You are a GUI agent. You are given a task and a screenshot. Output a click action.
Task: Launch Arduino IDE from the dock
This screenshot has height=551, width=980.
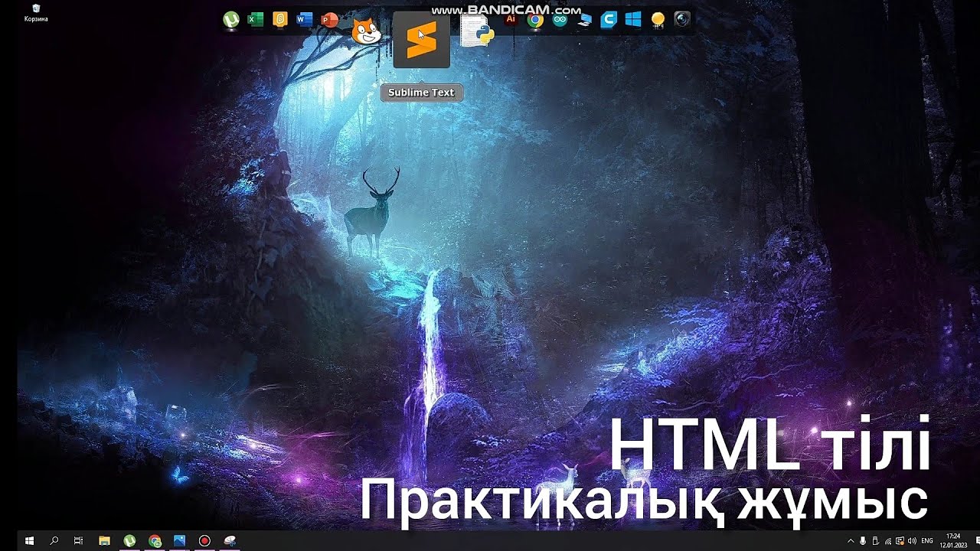tap(560, 20)
